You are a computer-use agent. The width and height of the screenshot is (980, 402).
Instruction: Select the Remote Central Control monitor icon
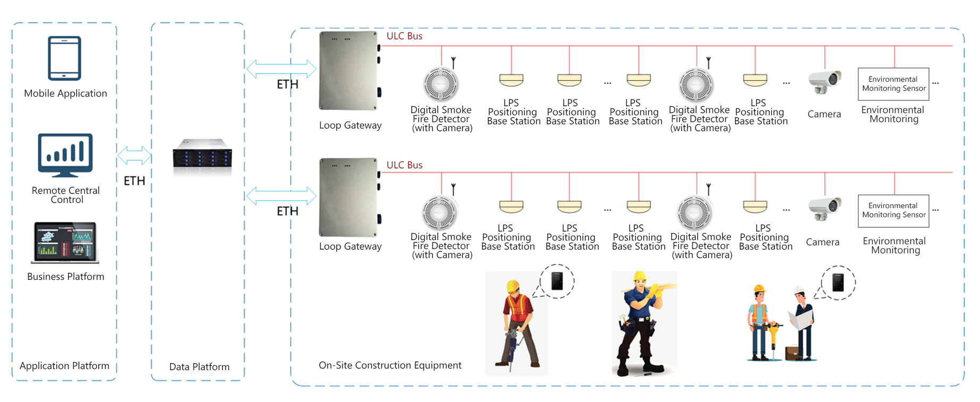pos(65,155)
